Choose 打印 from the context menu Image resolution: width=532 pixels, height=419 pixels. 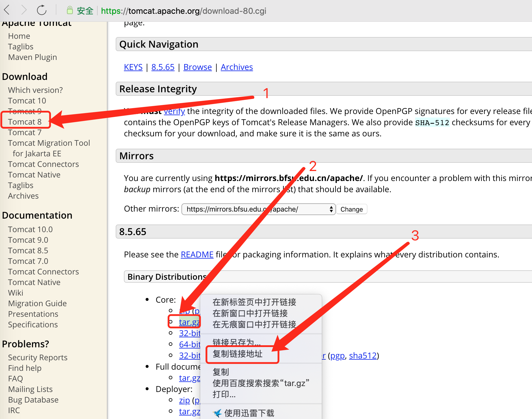[224, 394]
